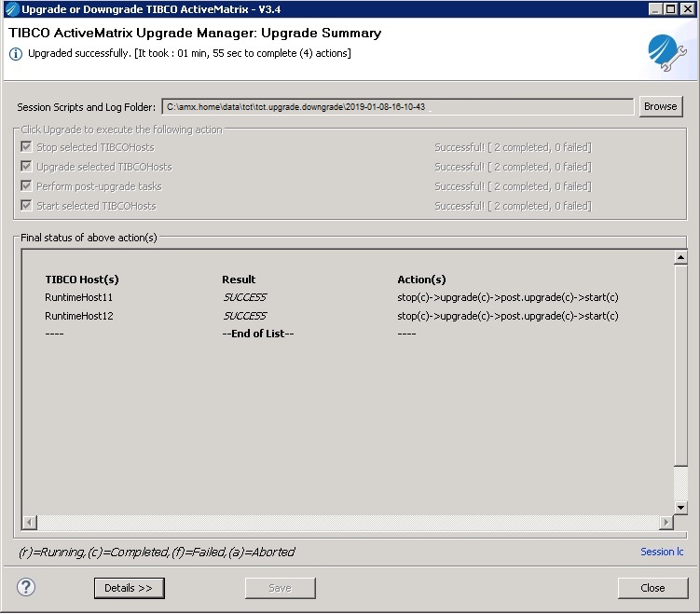Click the vertical scrollbar up arrow
Screen dimensions: 700x614
(680, 257)
